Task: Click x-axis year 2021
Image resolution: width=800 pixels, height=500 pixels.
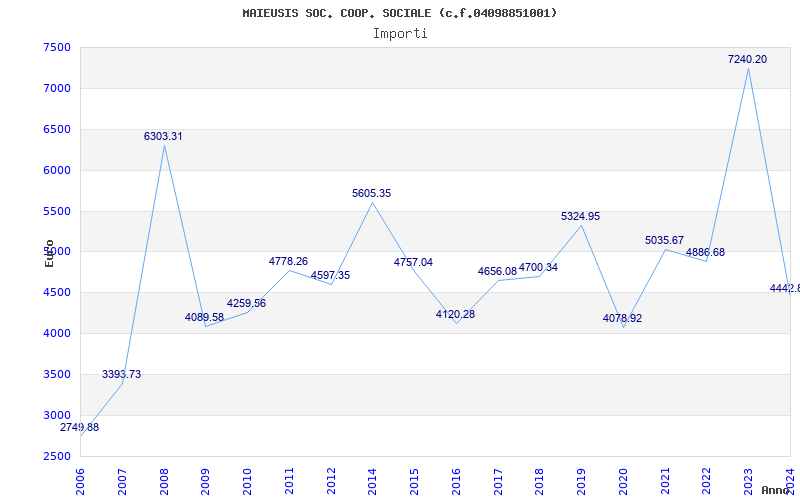Action: click(665, 481)
